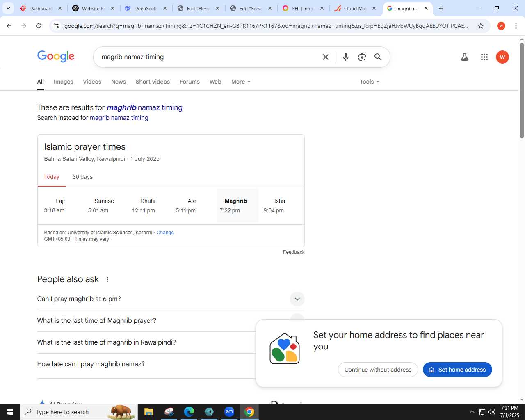This screenshot has height=420, width=525.
Task: Open Chrome profile avatar in toolbar
Action: click(x=501, y=26)
